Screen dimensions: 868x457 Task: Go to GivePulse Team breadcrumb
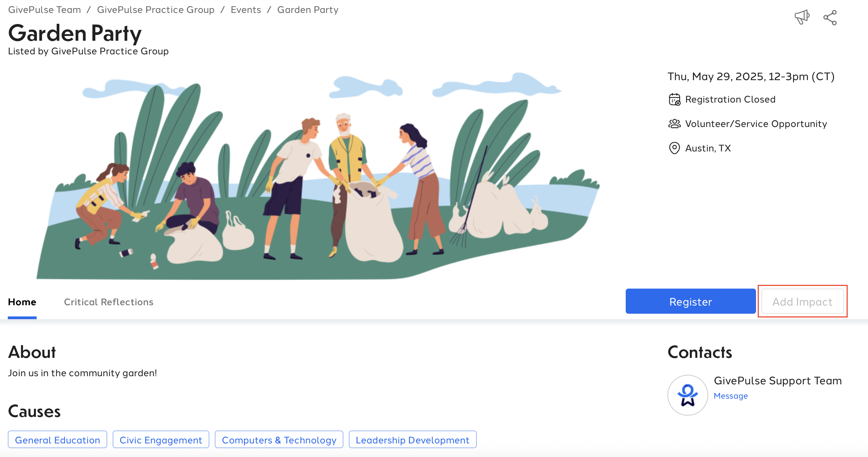(44, 10)
